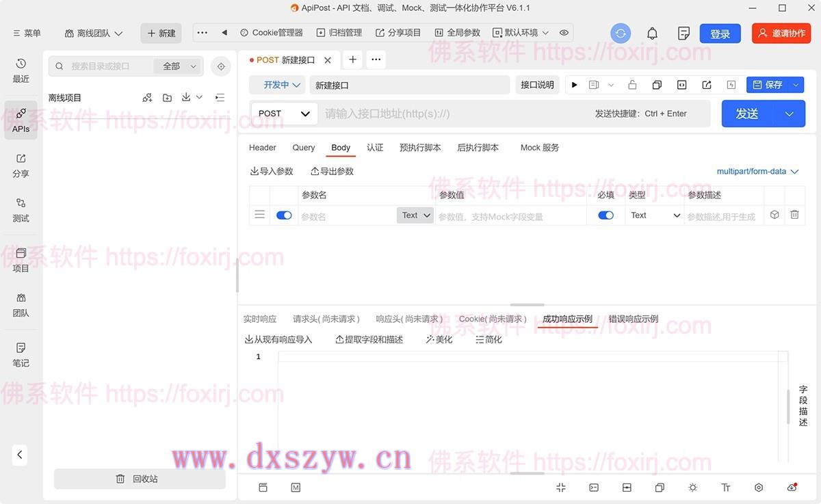Click the generate code icon in interface toolbar
The image size is (821, 504).
pos(681,85)
